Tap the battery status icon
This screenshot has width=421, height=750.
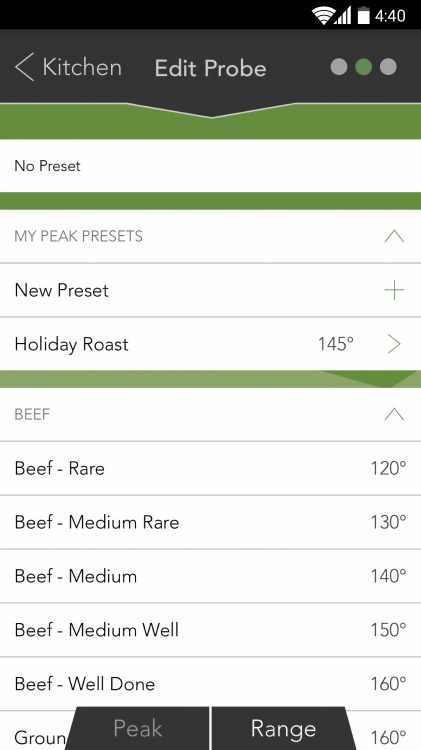[364, 16]
